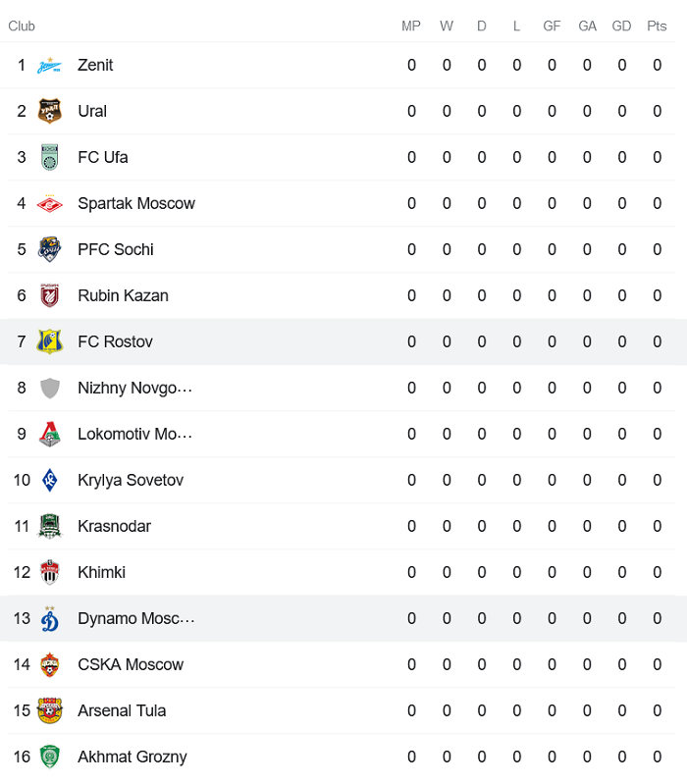Click the Club column header

click(22, 26)
